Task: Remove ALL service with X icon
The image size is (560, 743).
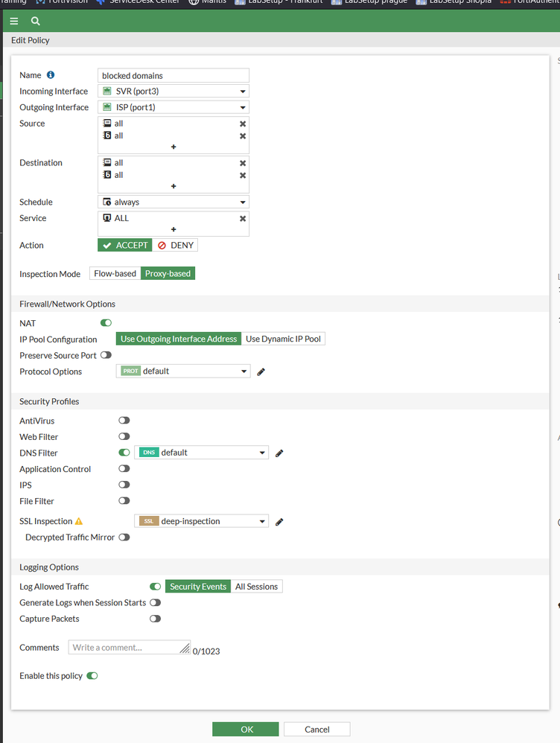Action: 243,219
